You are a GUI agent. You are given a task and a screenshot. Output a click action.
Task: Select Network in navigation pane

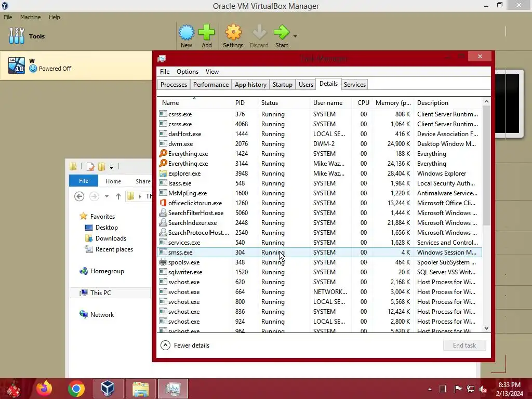(x=97, y=314)
